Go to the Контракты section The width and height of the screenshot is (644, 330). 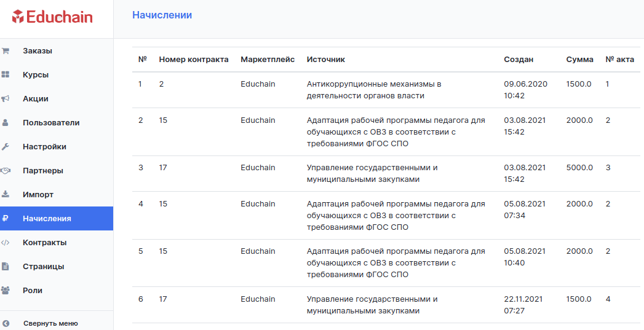point(57,242)
